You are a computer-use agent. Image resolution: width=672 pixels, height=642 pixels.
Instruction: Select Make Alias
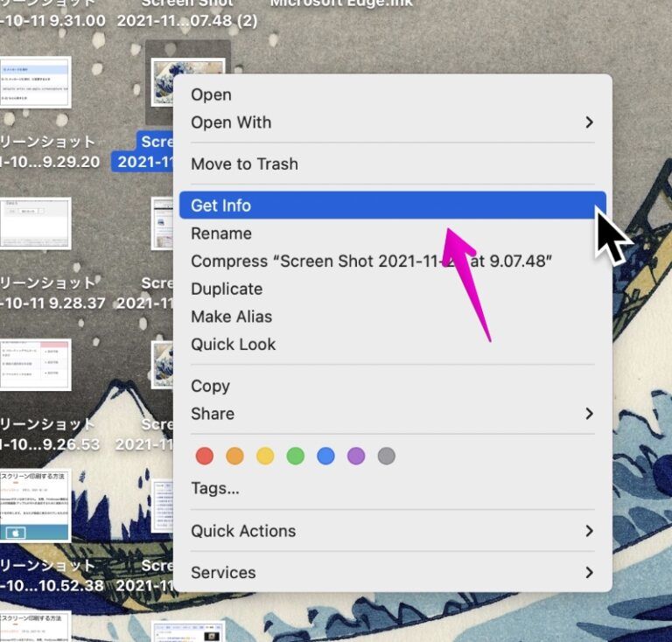point(392,317)
